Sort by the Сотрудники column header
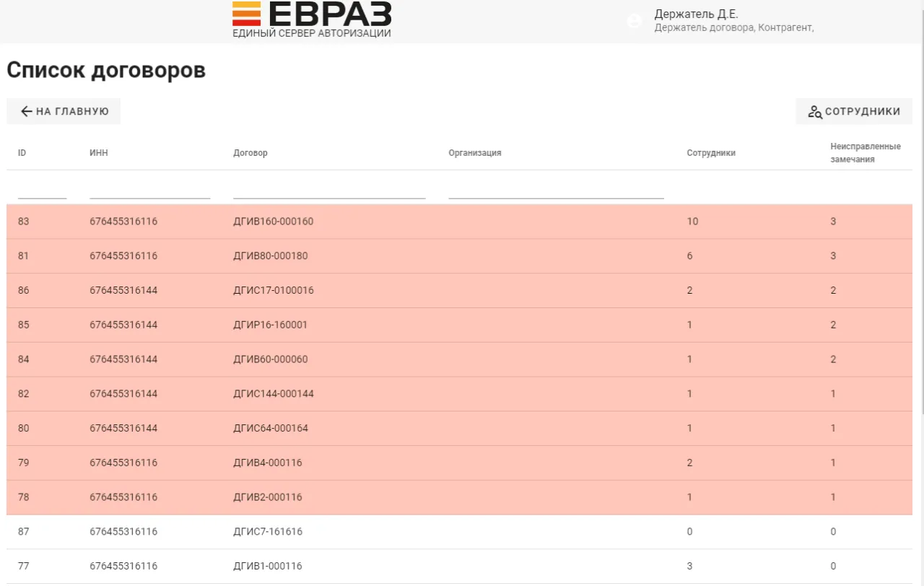924x586 pixels. coord(711,153)
